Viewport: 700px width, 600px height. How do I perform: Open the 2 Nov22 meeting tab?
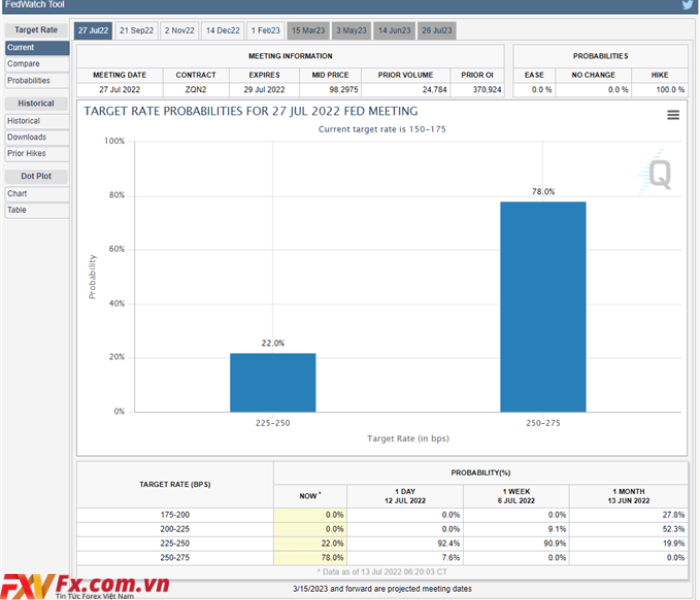(179, 30)
